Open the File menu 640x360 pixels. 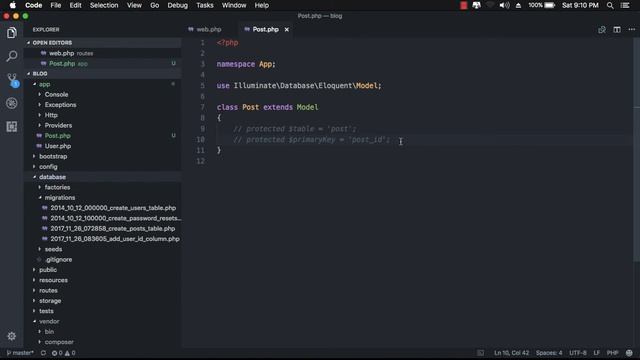coord(56,5)
